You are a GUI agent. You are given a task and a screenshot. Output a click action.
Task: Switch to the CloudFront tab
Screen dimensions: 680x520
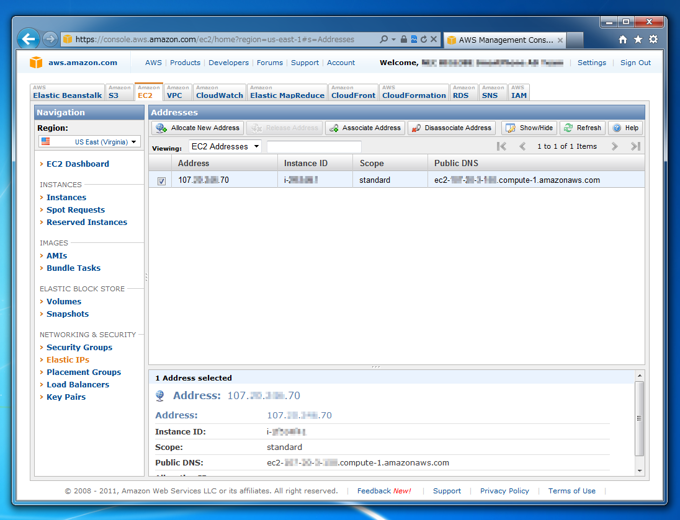click(353, 92)
